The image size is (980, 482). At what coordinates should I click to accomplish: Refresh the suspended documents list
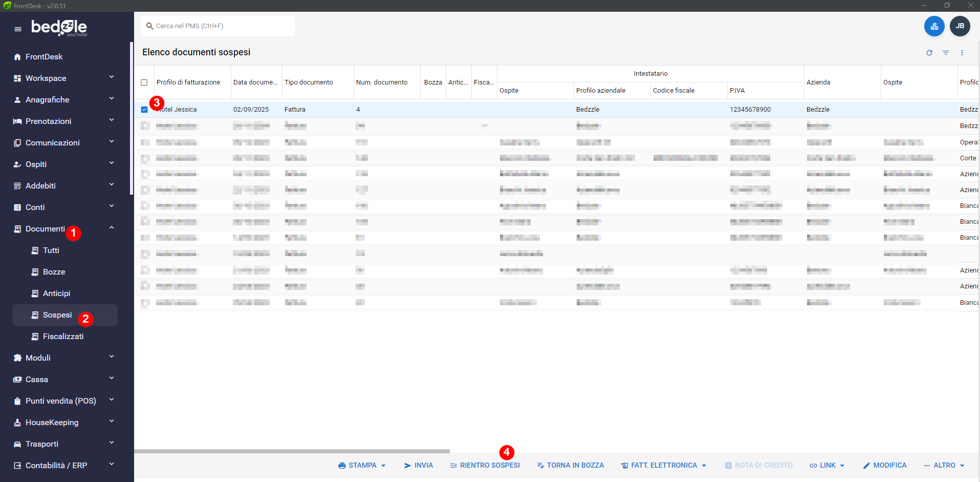[x=929, y=53]
